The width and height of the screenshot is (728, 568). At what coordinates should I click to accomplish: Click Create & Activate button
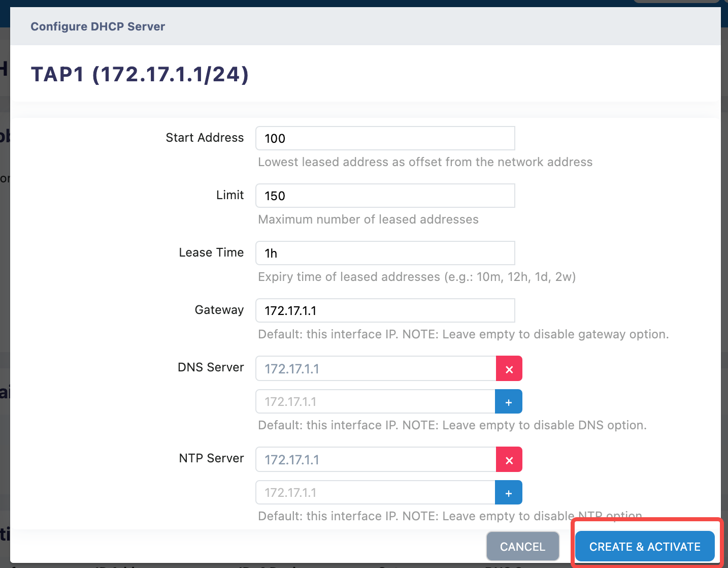(644, 547)
